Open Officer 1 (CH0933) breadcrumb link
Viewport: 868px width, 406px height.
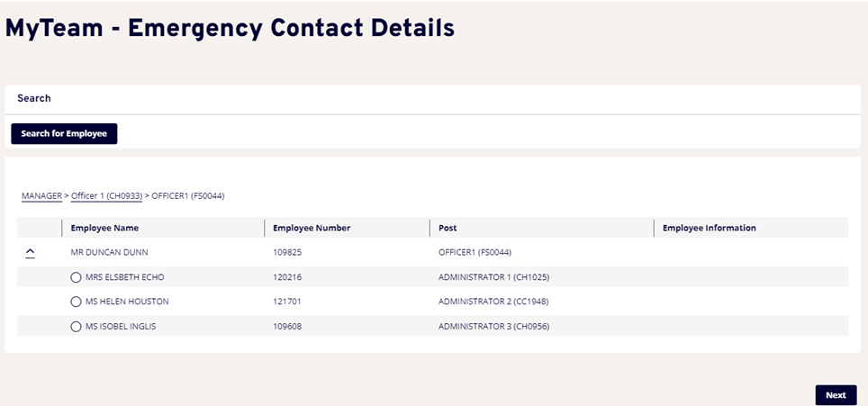click(106, 195)
